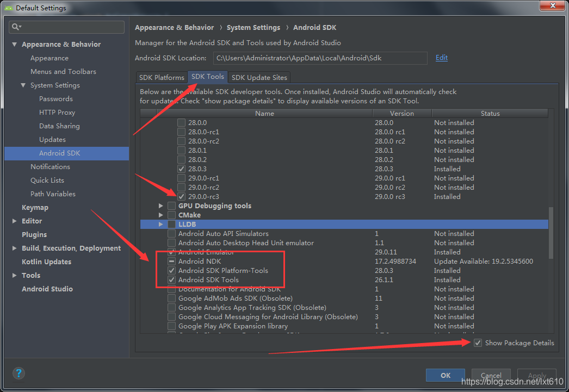This screenshot has width=569, height=392.
Task: Expand the CMake row
Action: [161, 215]
